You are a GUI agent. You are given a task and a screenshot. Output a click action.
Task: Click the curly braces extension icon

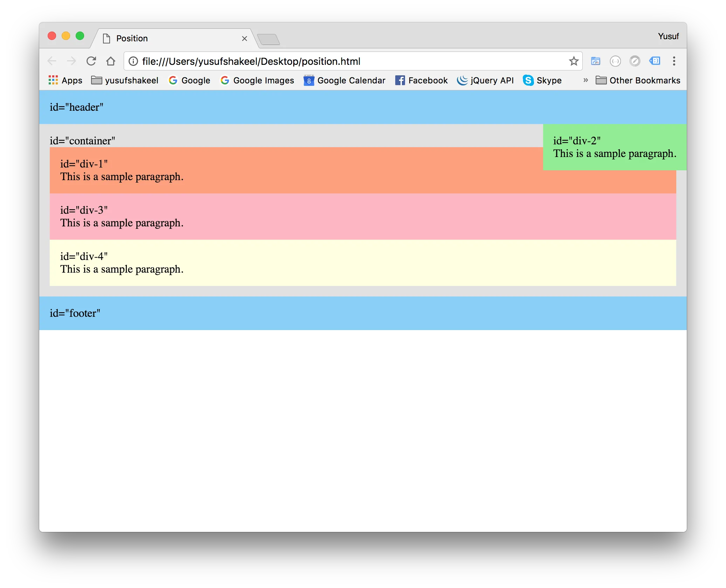(x=615, y=61)
